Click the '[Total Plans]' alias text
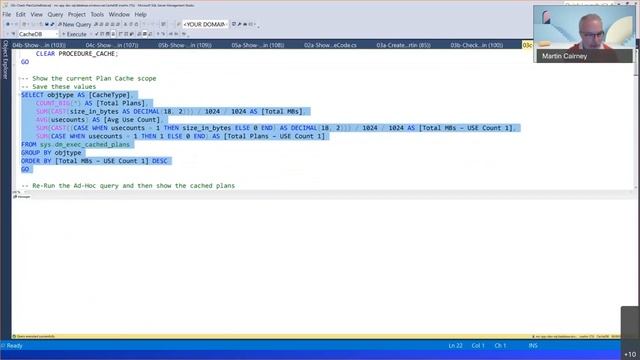 tap(120, 103)
